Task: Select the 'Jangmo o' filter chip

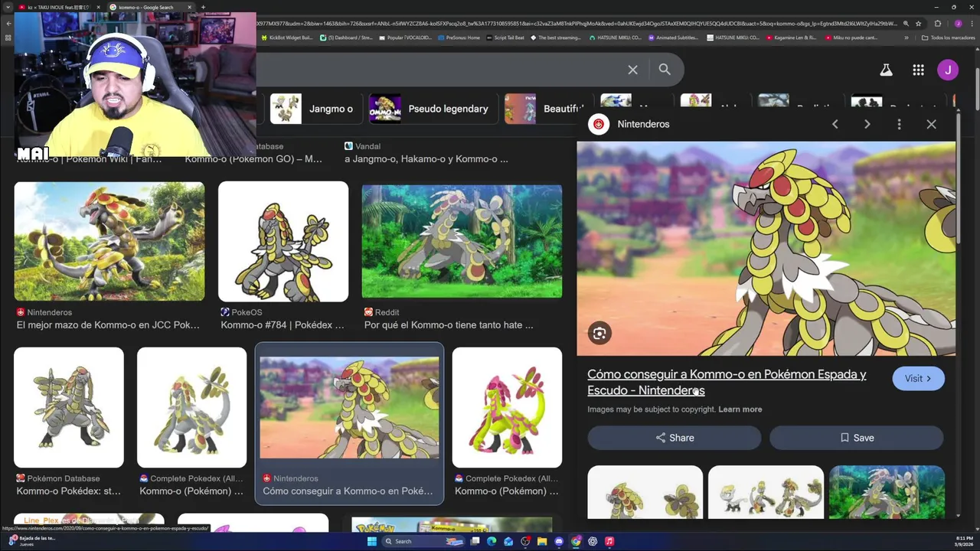Action: (x=315, y=109)
